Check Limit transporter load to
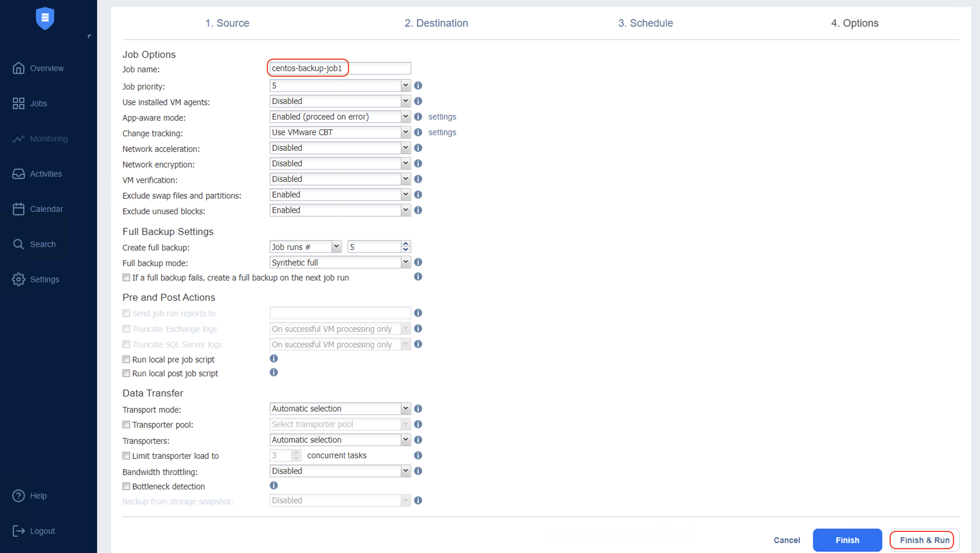Screen dimensions: 980x553 point(126,456)
